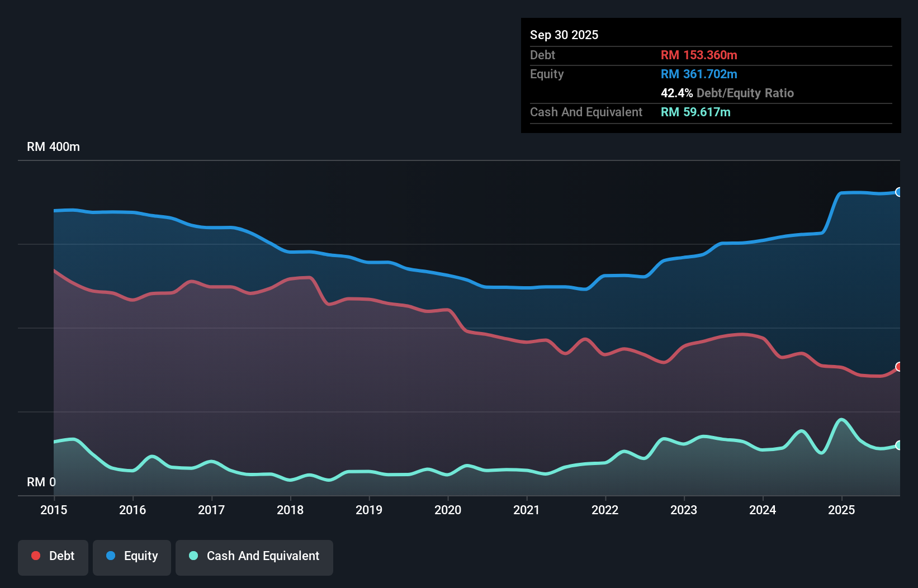Screen dimensions: 918x588
Task: Click the RM 400m axis label
Action: point(53,146)
